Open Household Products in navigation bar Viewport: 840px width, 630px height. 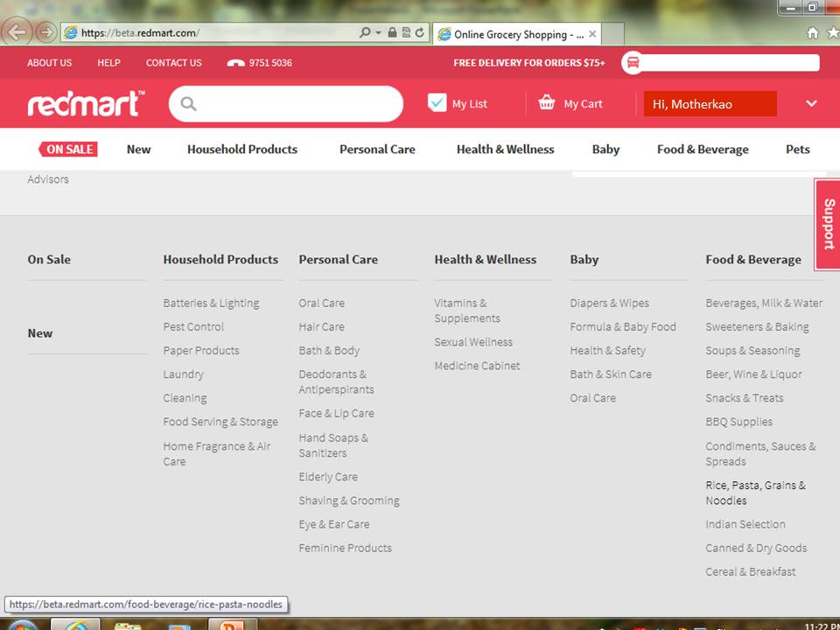[242, 150]
